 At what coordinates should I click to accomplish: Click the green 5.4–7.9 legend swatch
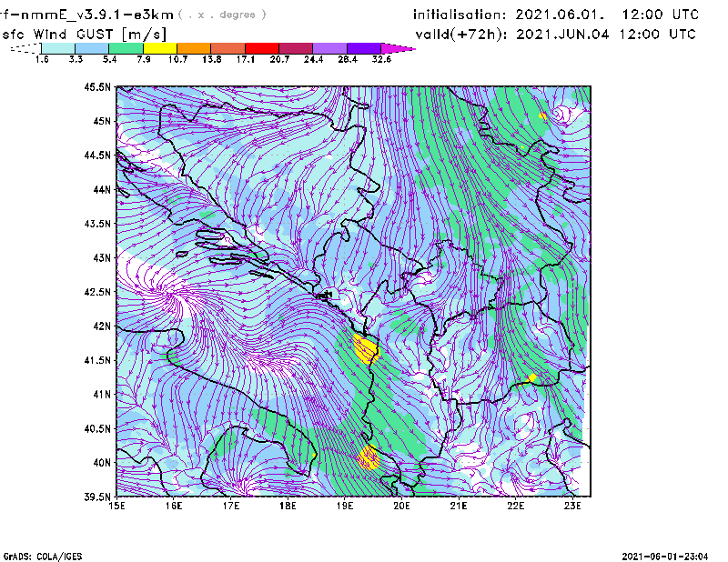click(x=126, y=48)
